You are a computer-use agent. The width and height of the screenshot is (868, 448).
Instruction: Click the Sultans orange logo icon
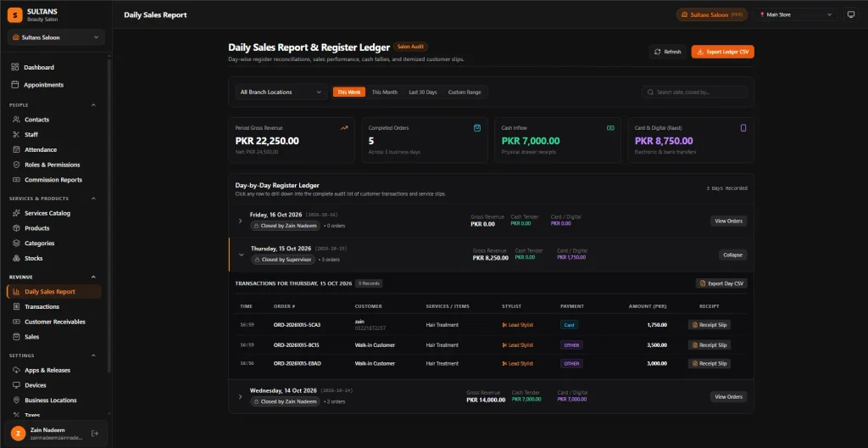pos(15,15)
